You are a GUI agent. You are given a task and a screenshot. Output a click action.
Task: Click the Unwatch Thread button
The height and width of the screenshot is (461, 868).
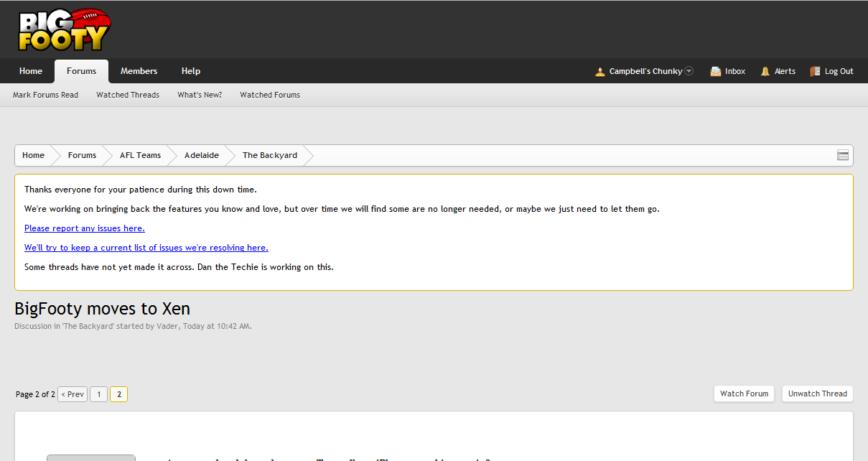818,394
